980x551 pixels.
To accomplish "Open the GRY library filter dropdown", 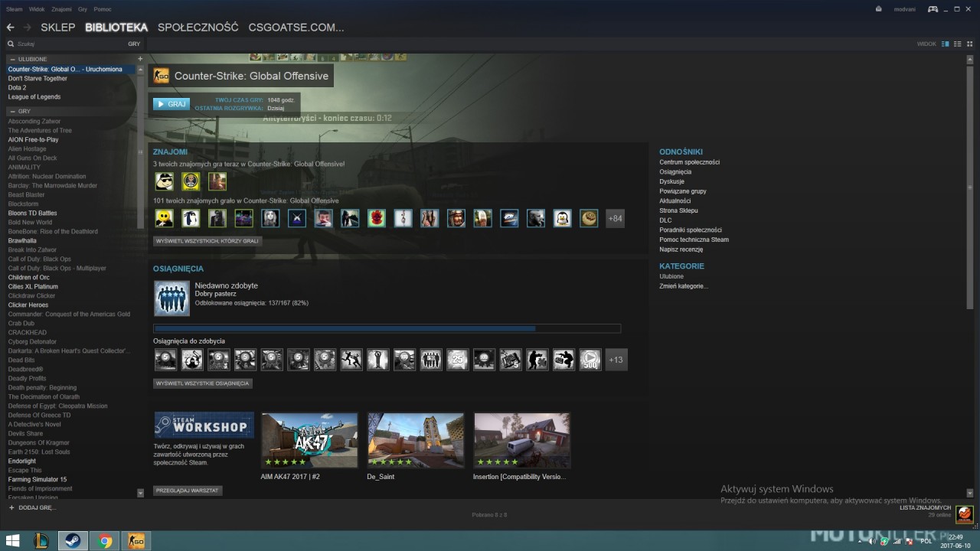I will click(x=134, y=44).
